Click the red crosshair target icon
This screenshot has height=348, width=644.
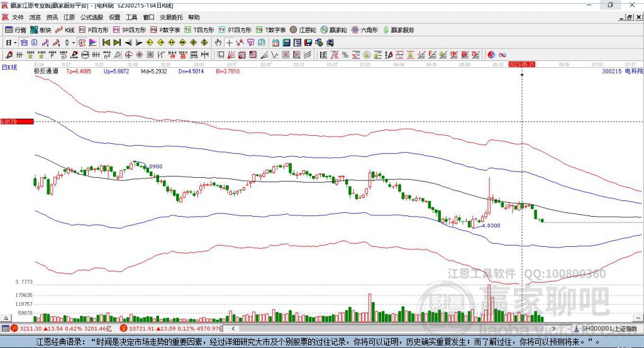[128, 55]
